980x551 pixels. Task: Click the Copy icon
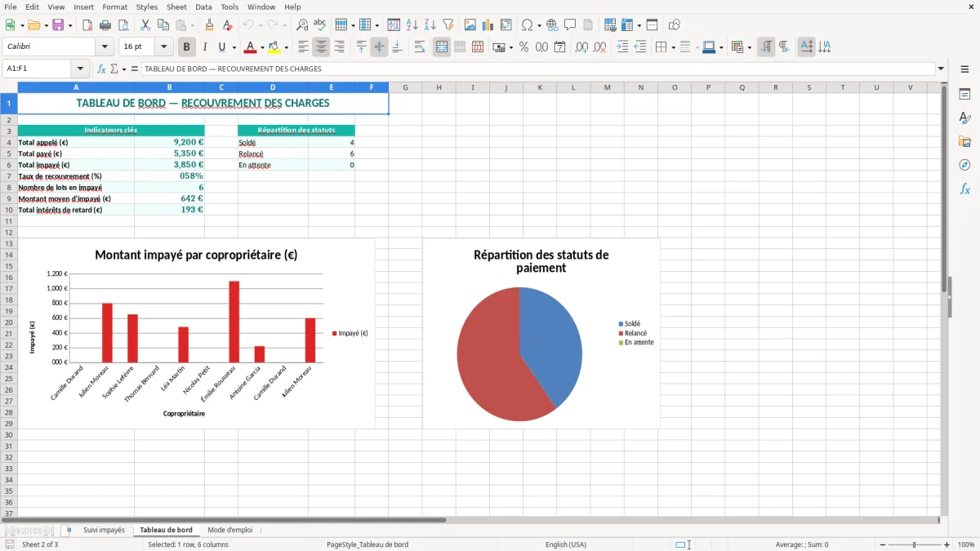pos(163,25)
